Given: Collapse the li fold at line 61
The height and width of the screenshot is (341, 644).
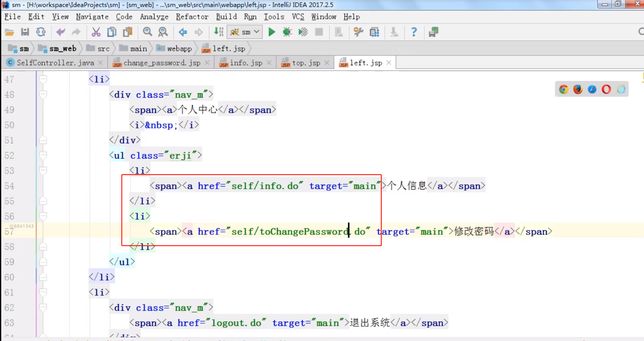Looking at the screenshot, I should coord(43,292).
